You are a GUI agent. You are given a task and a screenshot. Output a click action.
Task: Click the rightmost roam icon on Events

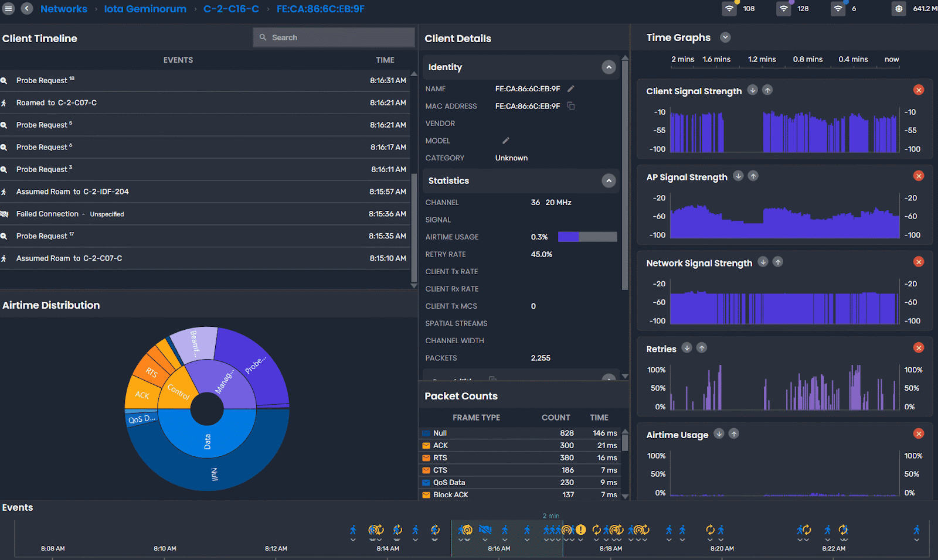pos(916,530)
